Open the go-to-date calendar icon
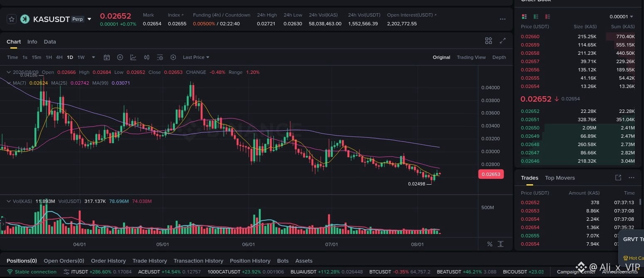The height and width of the screenshot is (278, 644). click(107, 57)
